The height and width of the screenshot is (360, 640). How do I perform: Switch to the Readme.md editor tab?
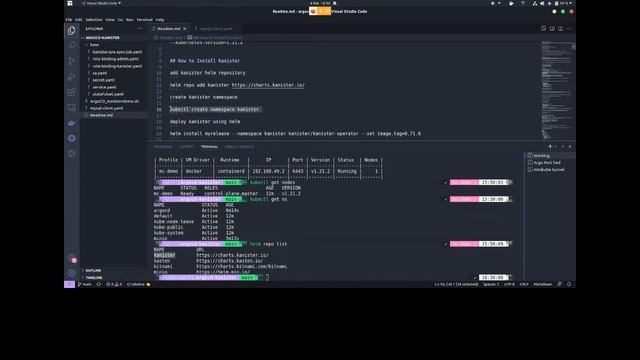pos(169,29)
